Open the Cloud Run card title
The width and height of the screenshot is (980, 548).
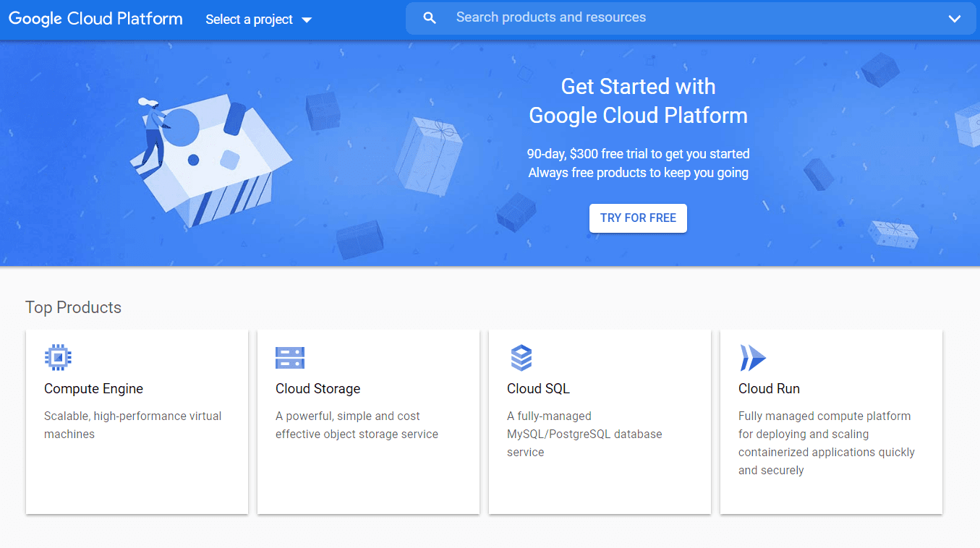[769, 389]
